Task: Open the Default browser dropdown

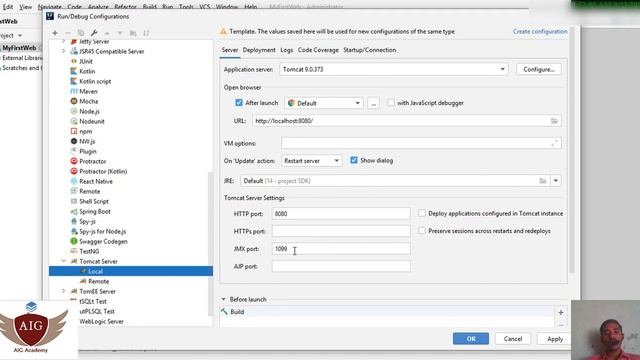Action: pyautogui.click(x=324, y=103)
